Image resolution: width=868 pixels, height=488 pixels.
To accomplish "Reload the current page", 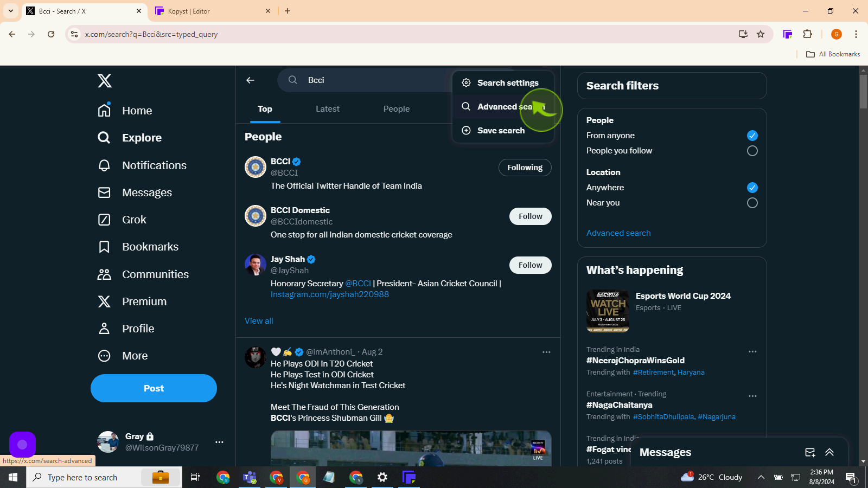I will [x=51, y=34].
